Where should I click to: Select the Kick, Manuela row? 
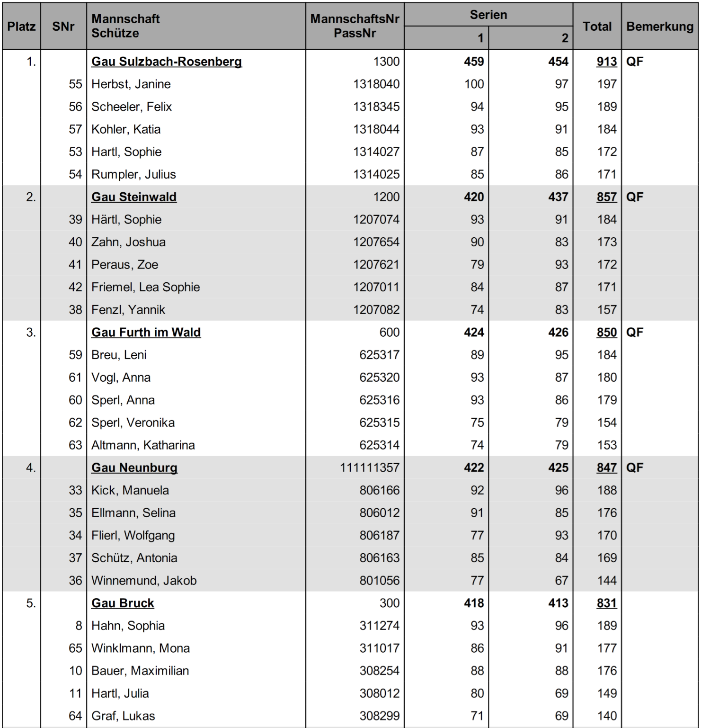tap(350, 490)
